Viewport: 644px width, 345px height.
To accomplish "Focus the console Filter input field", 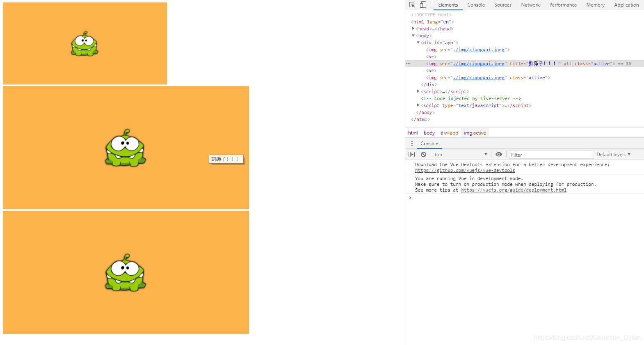I will (551, 155).
